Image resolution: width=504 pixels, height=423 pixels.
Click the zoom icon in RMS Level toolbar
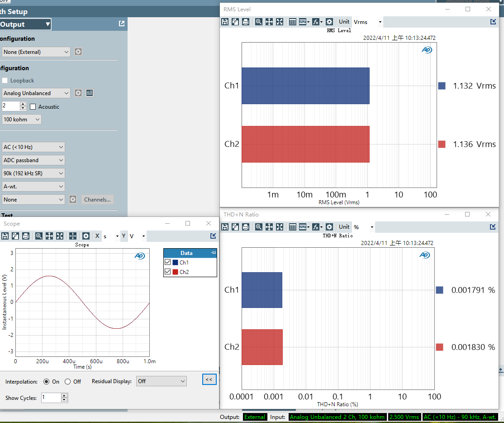(258, 22)
